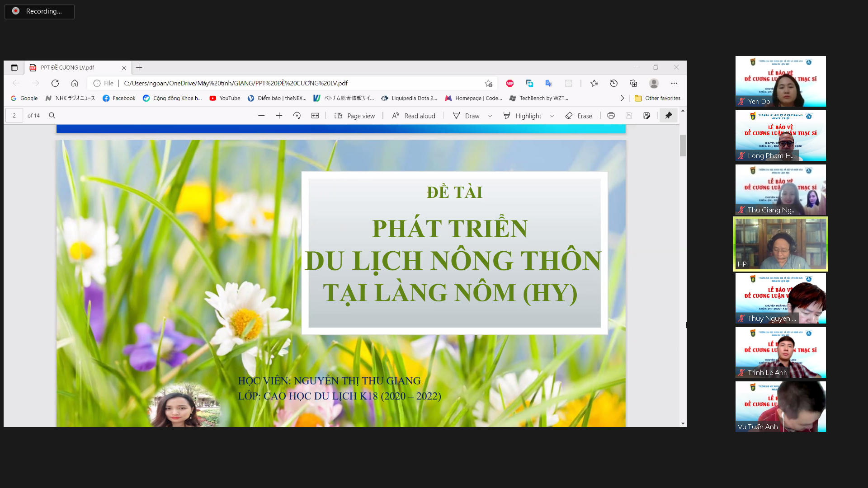Select Trinh Le Anh participant video
Image resolution: width=868 pixels, height=488 pixels.
click(x=780, y=352)
